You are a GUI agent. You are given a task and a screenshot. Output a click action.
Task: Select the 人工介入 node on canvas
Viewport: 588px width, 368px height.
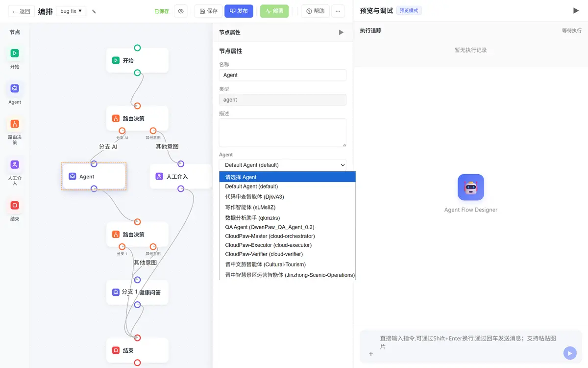[180, 176]
